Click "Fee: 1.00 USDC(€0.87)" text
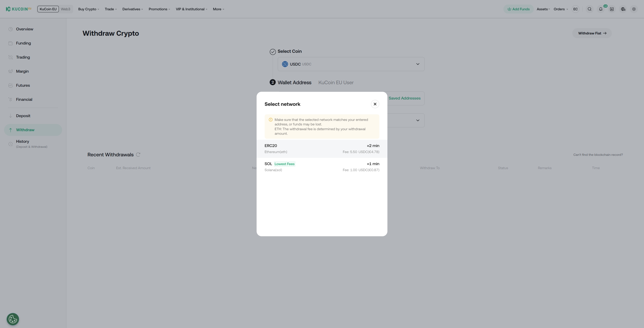Screen dimensions: 644x328 pos(361,170)
